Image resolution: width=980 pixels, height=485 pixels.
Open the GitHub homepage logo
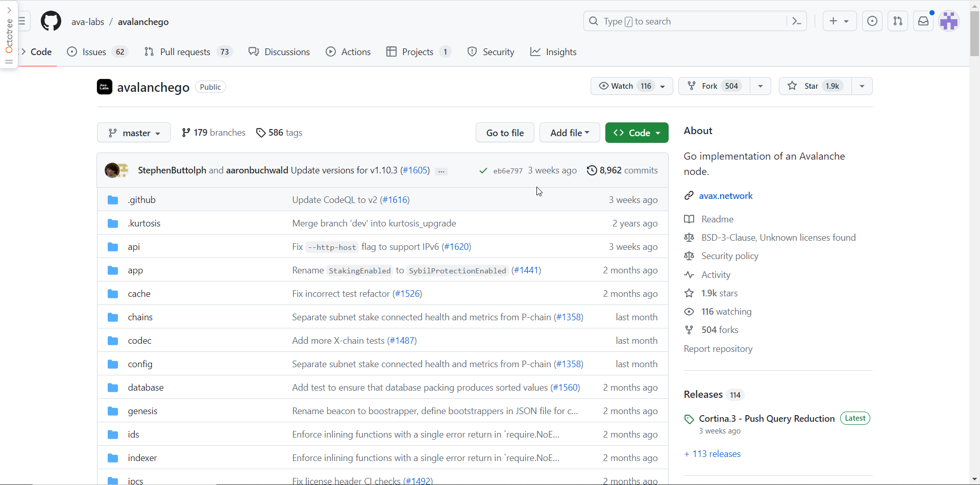[x=51, y=21]
